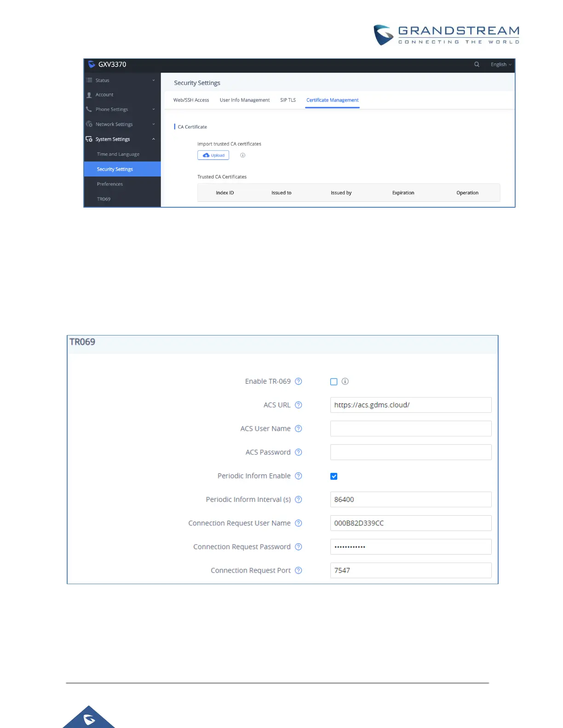Viewport: 563px width, 728px height.
Task: Select TR069 submenu in sidebar
Action: pyautogui.click(x=103, y=199)
